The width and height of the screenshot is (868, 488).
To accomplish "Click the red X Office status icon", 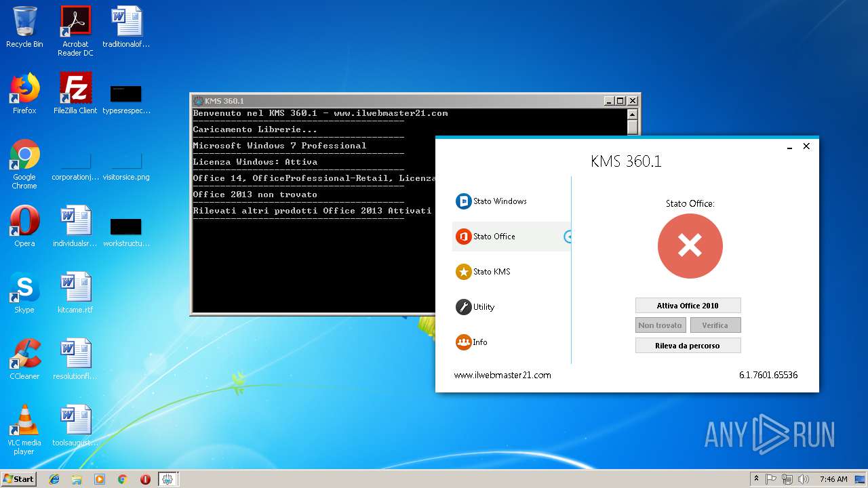I will pyautogui.click(x=690, y=246).
